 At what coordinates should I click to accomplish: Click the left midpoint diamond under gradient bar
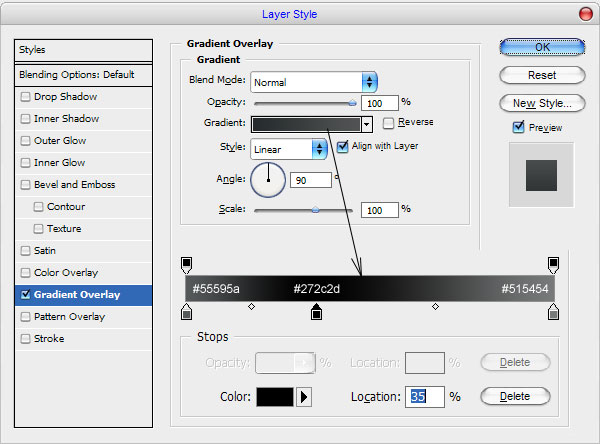click(251, 307)
